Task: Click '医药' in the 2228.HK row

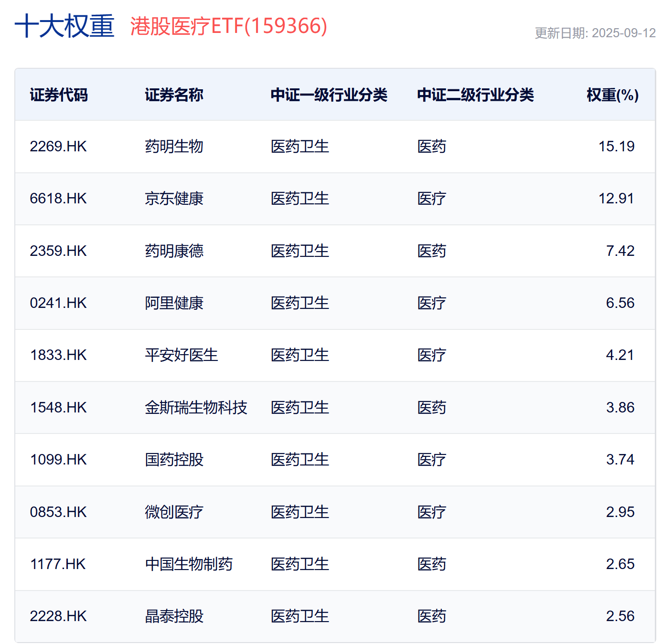Action: click(432, 616)
